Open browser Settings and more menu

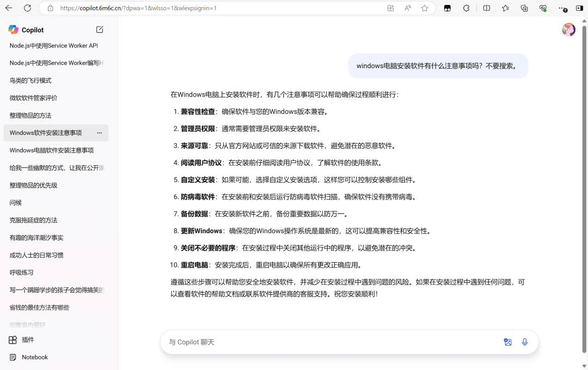562,8
